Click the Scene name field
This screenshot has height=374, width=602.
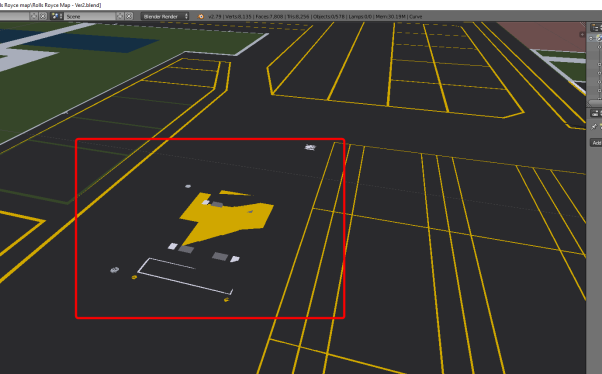click(x=90, y=16)
